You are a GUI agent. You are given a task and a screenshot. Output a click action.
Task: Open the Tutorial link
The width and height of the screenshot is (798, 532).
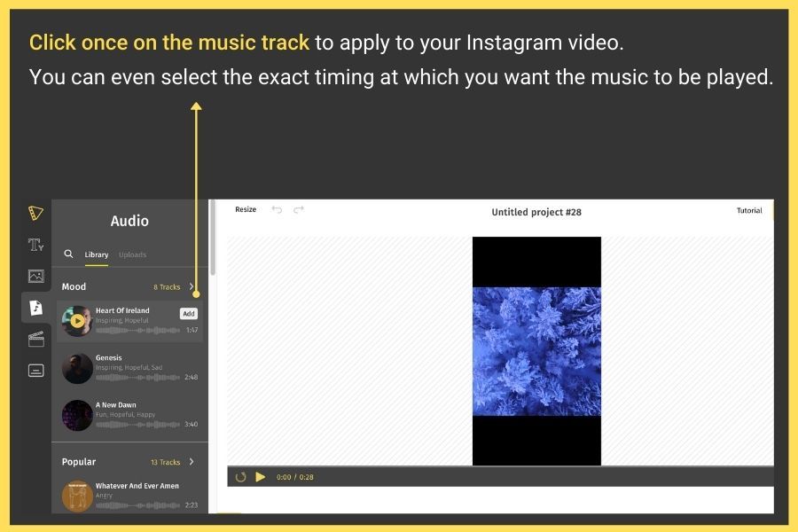[749, 210]
